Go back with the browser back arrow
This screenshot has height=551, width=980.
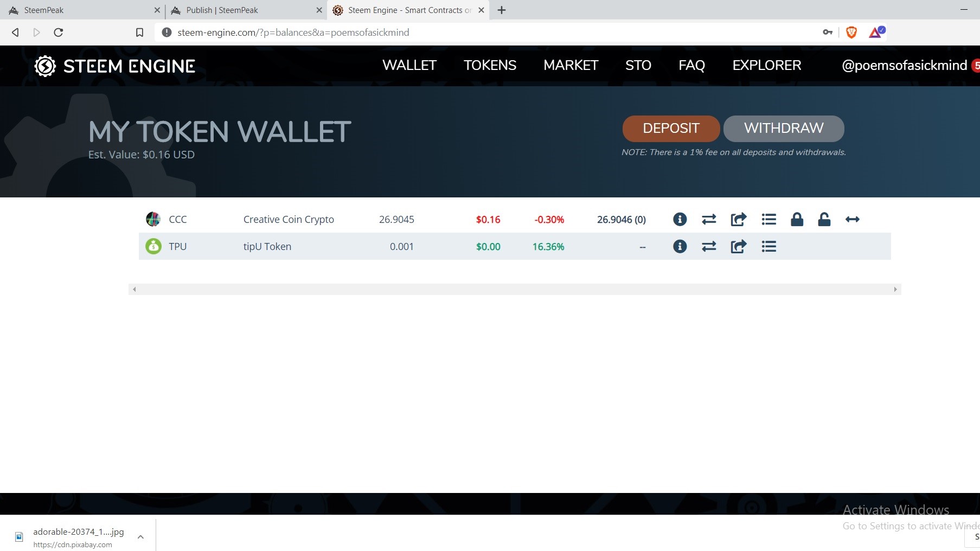tap(15, 33)
